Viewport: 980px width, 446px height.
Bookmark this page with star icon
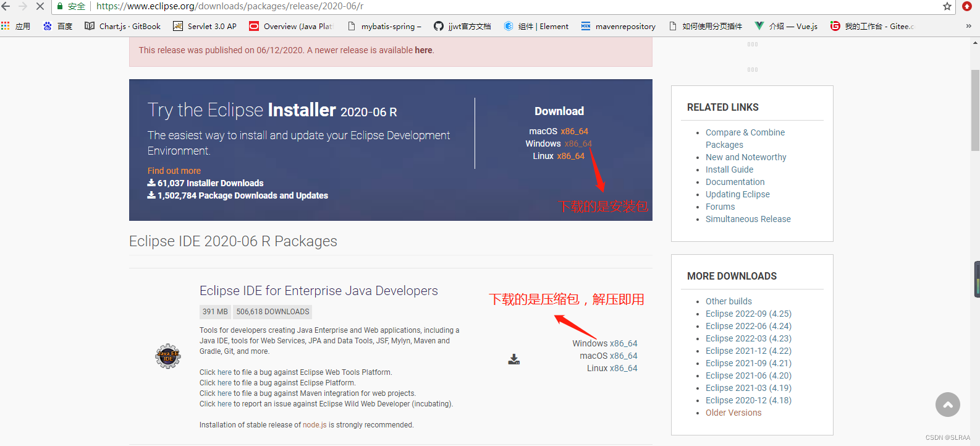947,6
